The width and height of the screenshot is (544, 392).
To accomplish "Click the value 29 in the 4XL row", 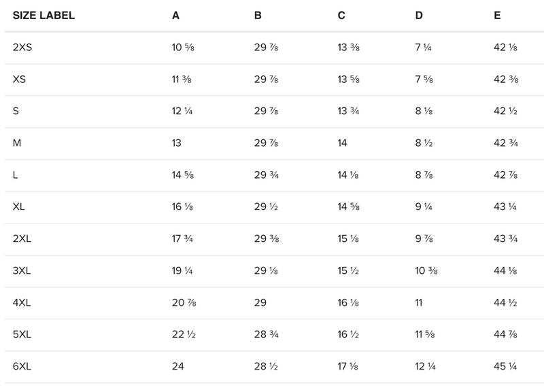I will coord(260,303).
